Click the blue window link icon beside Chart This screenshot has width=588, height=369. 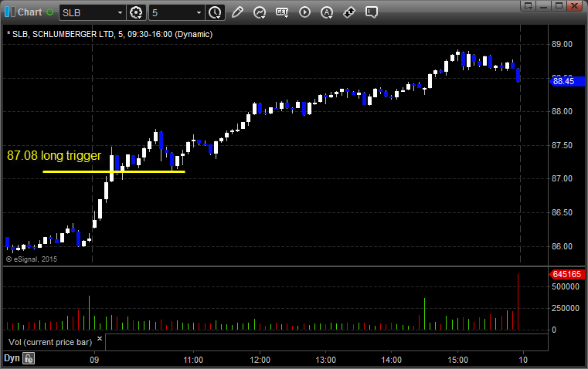click(10, 12)
